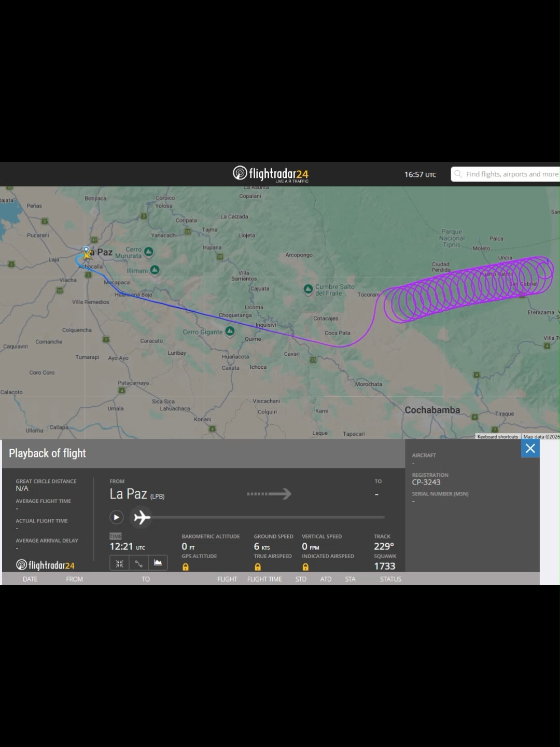
Task: Click the La Paz (LPB) origin label
Action: point(137,494)
